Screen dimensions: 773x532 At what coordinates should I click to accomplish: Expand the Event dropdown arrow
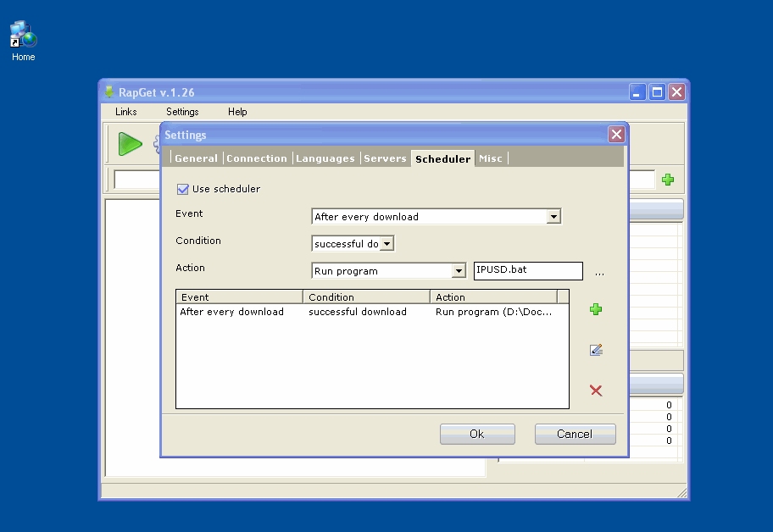point(553,217)
